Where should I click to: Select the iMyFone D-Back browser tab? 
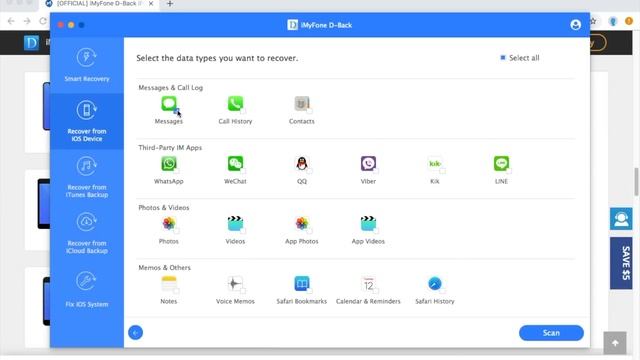click(x=100, y=4)
